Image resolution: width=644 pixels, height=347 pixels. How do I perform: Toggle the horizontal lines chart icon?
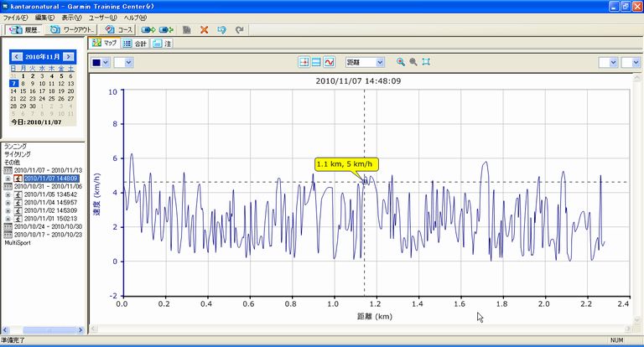(x=316, y=62)
